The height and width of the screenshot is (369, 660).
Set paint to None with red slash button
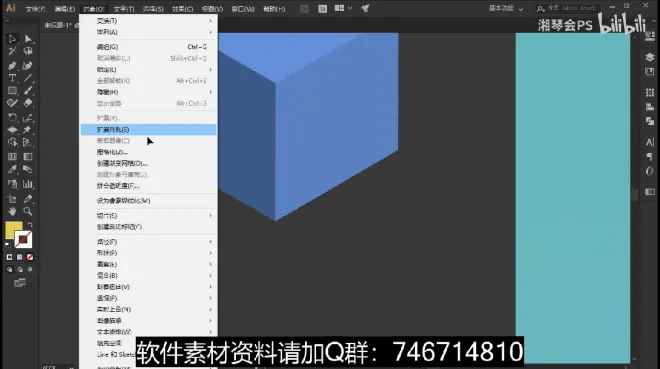point(30,257)
